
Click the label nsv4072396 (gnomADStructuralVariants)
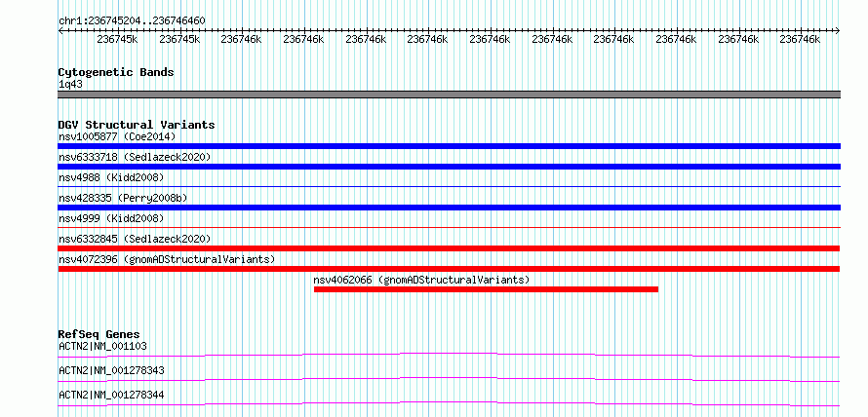(167, 259)
